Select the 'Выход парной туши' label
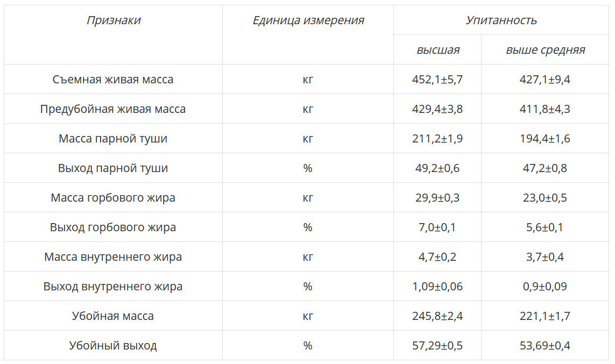The width and height of the screenshot is (615, 364). click(x=113, y=168)
